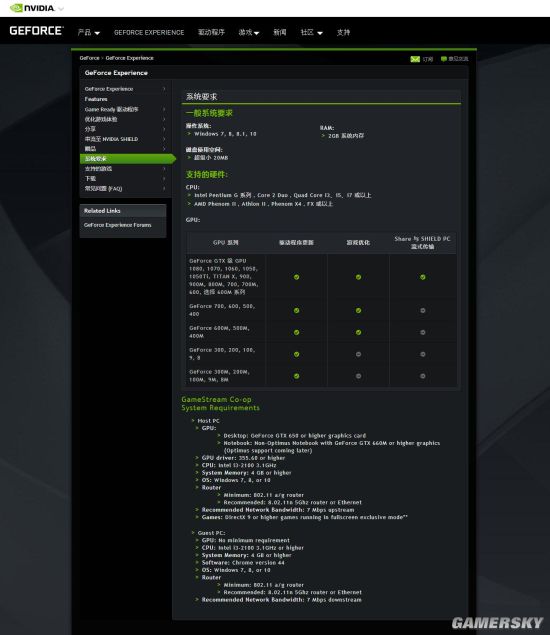Click GeForce 300M, 200M, 100M grey Share dot

[422, 376]
